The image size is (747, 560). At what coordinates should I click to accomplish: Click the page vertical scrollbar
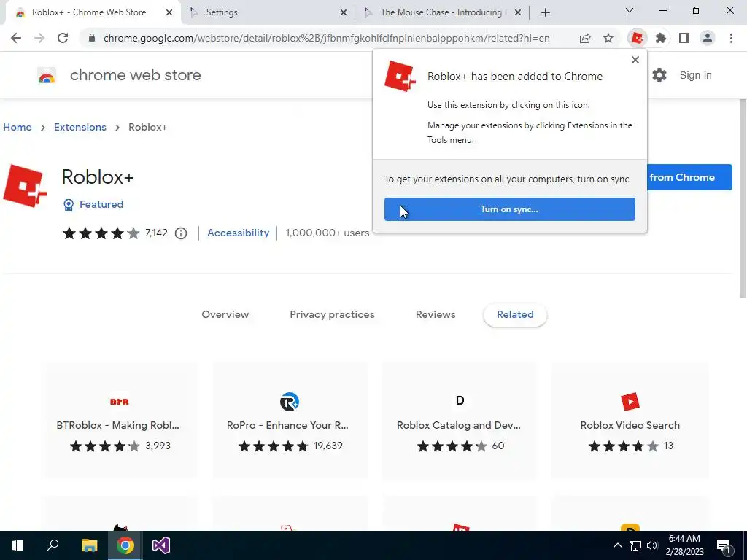pyautogui.click(x=743, y=198)
